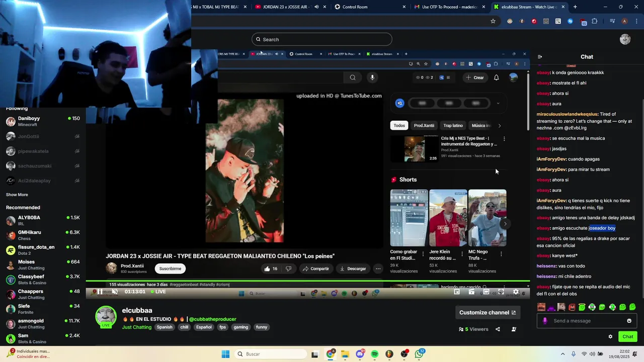The width and height of the screenshot is (644, 362).
Task: Open the @cubbatheproducer link
Action: click(x=212, y=319)
